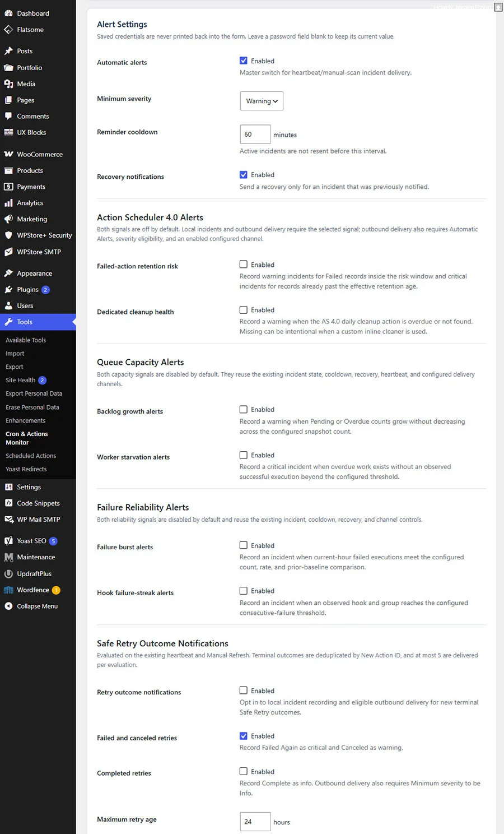Turn on Backlog growth alerts

[x=244, y=409]
